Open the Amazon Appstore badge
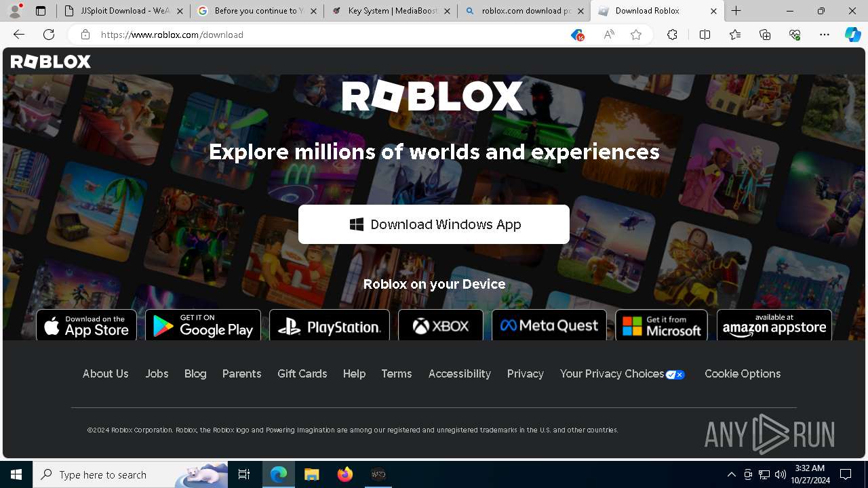868x488 pixels. tap(774, 325)
